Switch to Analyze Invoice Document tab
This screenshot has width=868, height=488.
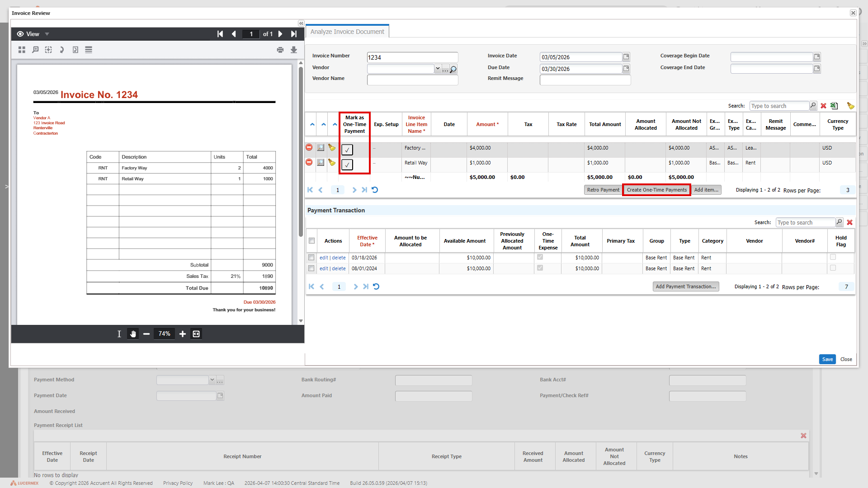(x=347, y=32)
